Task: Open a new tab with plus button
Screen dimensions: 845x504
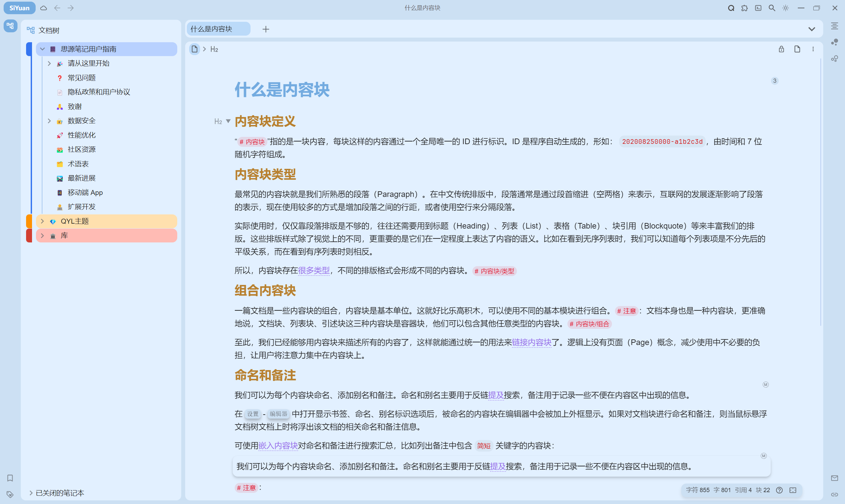Action: pos(266,29)
